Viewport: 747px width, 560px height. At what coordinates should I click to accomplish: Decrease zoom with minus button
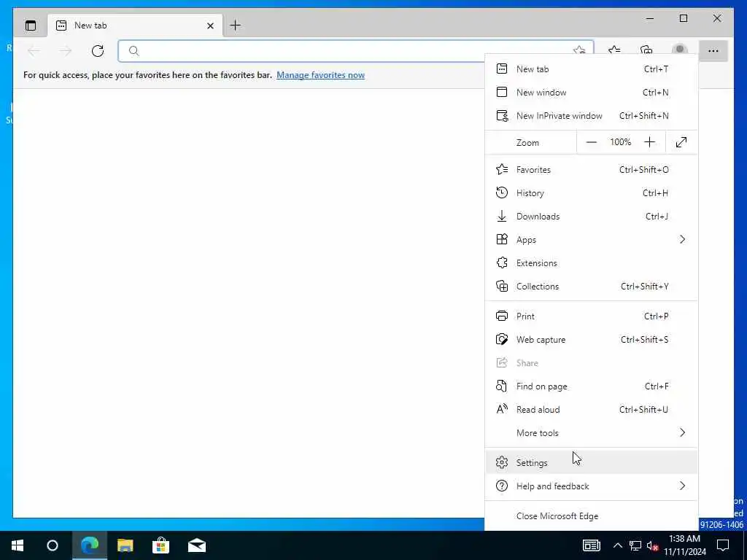click(591, 142)
